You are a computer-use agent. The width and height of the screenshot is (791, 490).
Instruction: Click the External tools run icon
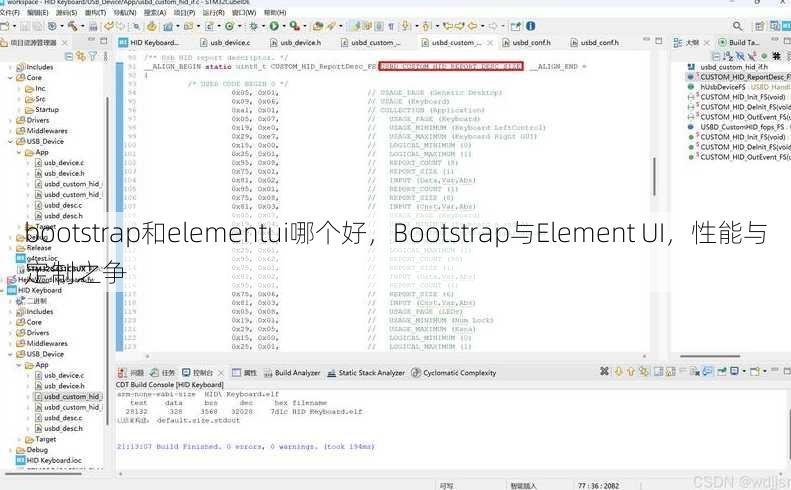(294, 26)
